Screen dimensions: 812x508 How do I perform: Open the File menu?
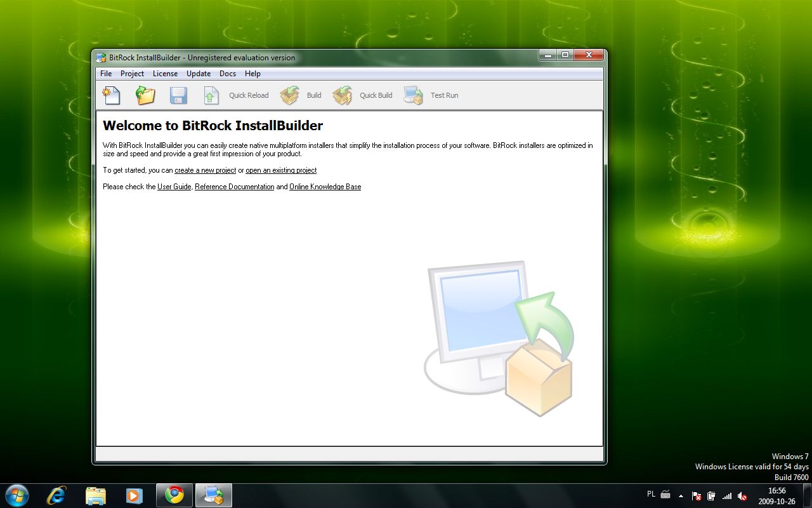106,74
